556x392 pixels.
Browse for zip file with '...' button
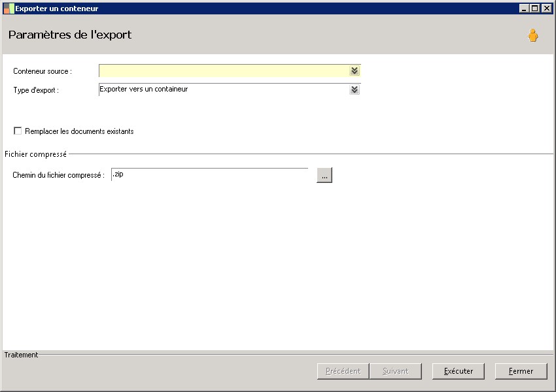coord(324,175)
